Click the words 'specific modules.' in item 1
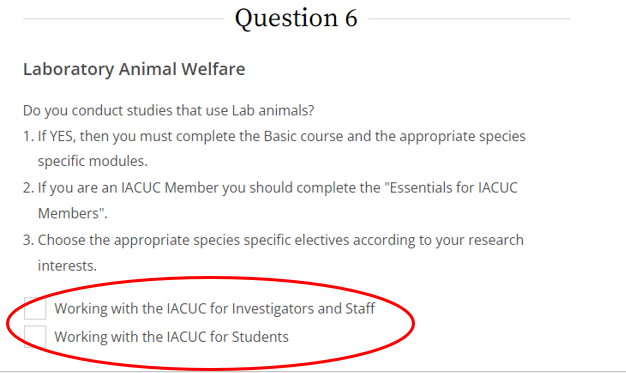The height and width of the screenshot is (373, 626). pos(93,161)
